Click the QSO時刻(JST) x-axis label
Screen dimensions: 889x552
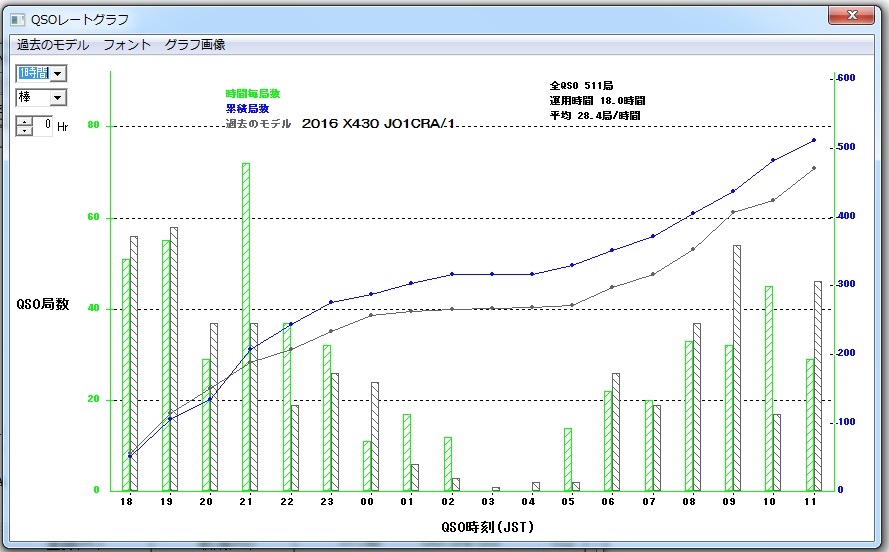485,526
